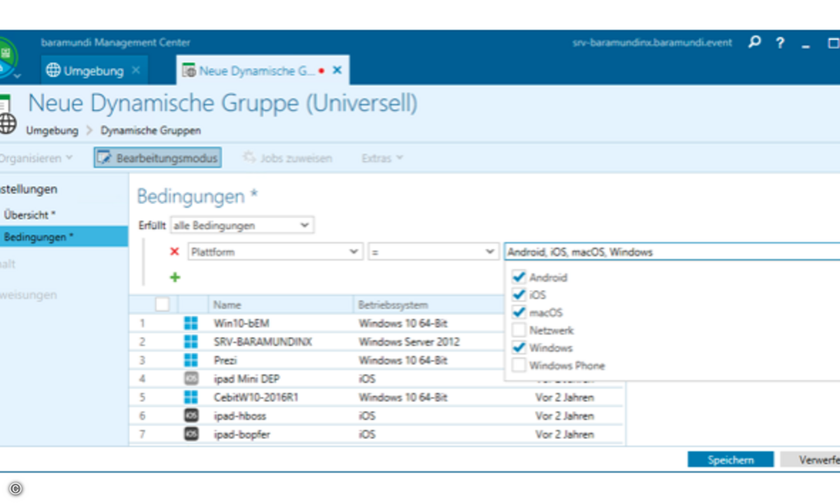Screen dimensions: 840x504
Task: Click 'Vor 2 Jahren' in the CebitW10-2016R1 row
Action: (564, 397)
